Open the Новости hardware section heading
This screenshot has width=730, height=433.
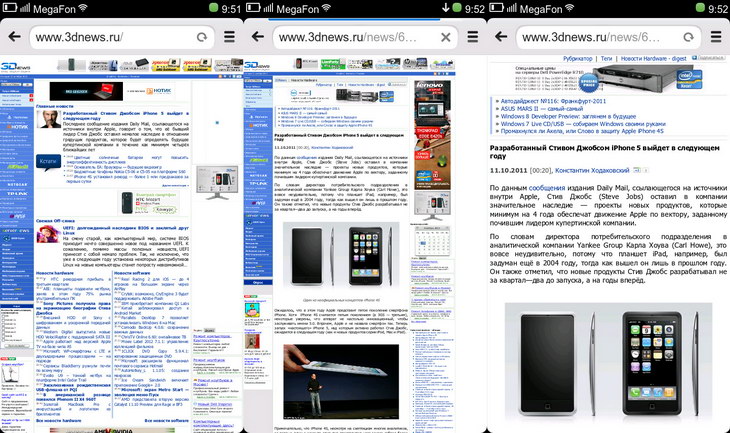(x=54, y=273)
